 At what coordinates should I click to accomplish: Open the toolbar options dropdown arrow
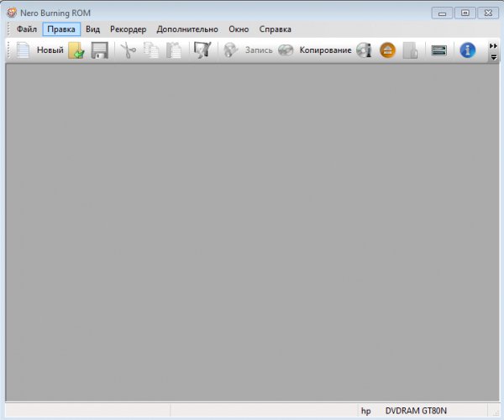click(494, 57)
